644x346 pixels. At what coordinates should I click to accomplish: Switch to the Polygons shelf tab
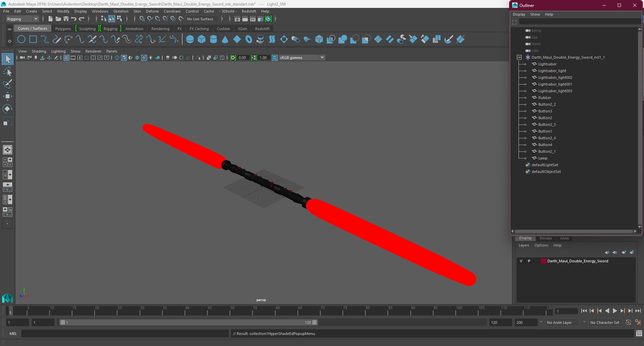tap(63, 29)
